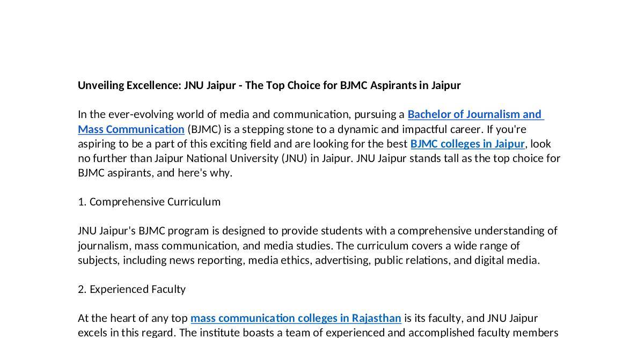The height and width of the screenshot is (338, 644).
Task: Open mass communication colleges in Rajasthan link
Action: (296, 318)
